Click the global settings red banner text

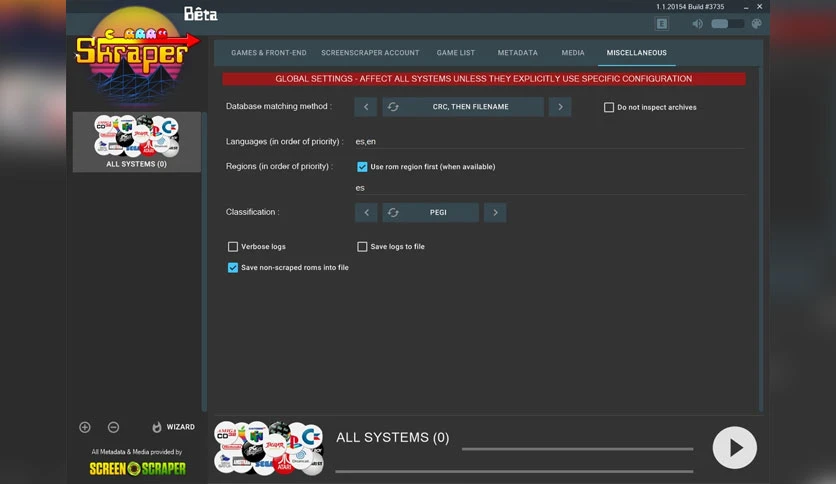(x=484, y=79)
